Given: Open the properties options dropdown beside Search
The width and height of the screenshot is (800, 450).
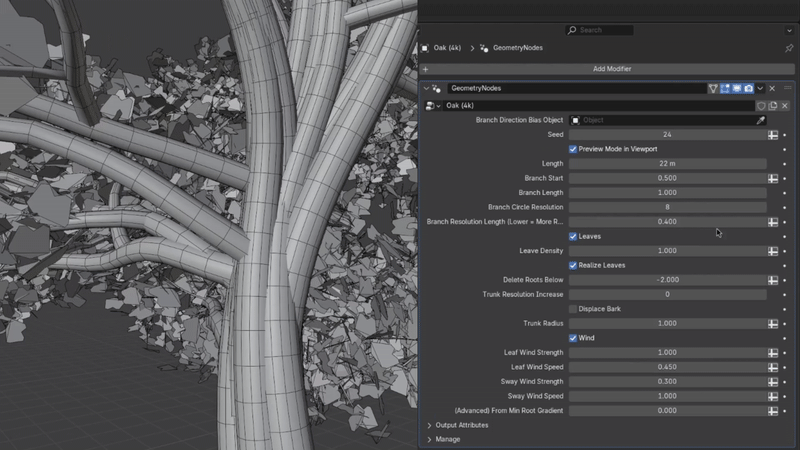Looking at the screenshot, I should (789, 31).
